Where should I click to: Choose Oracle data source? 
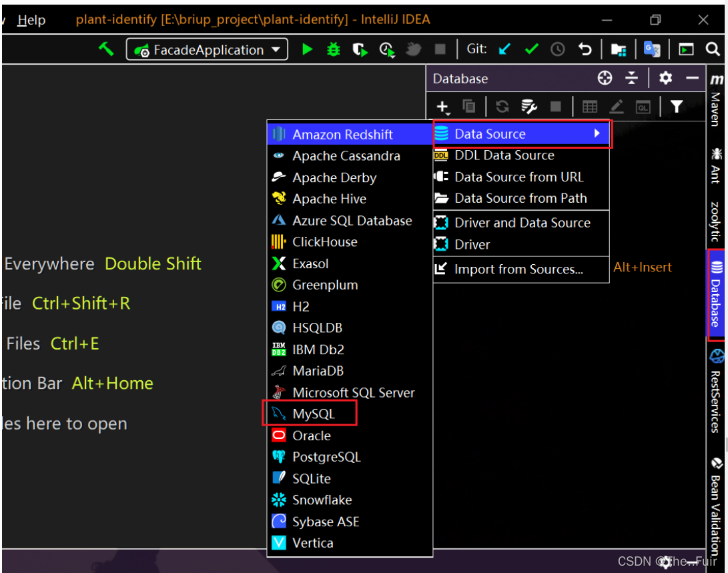350,436
